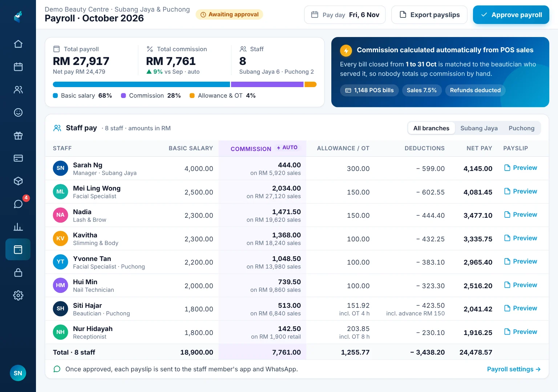Click the Awaiting approval status badge
Screen dimensions: 558x392
(229, 15)
